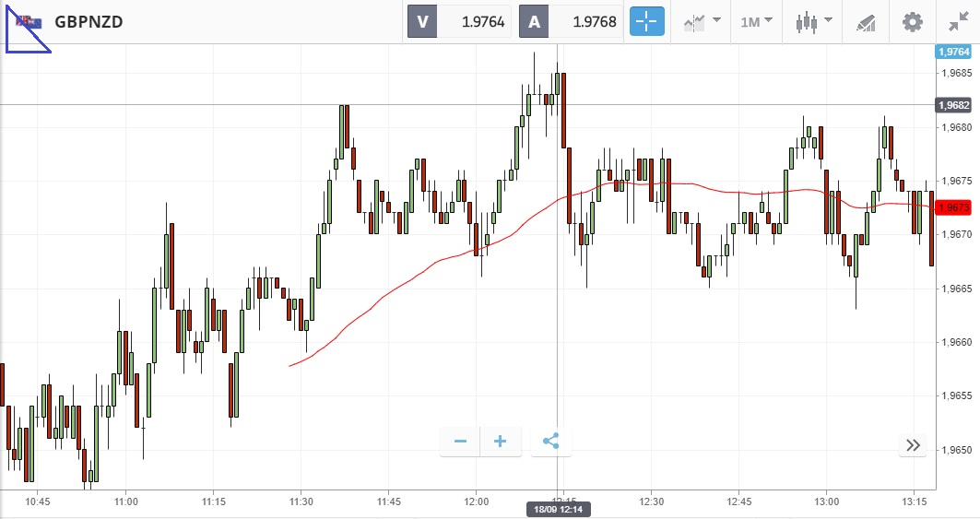The image size is (980, 519).
Task: Toggle the crosshair cursor button
Action: pyautogui.click(x=647, y=21)
